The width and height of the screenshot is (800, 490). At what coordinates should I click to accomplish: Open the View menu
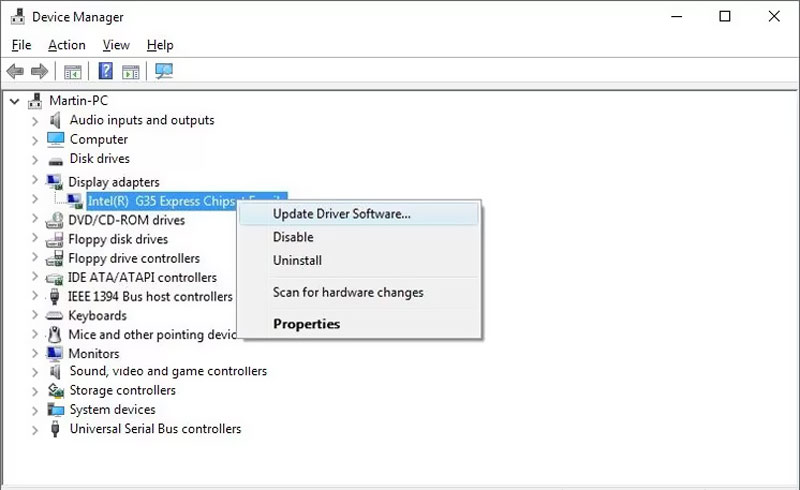116,45
